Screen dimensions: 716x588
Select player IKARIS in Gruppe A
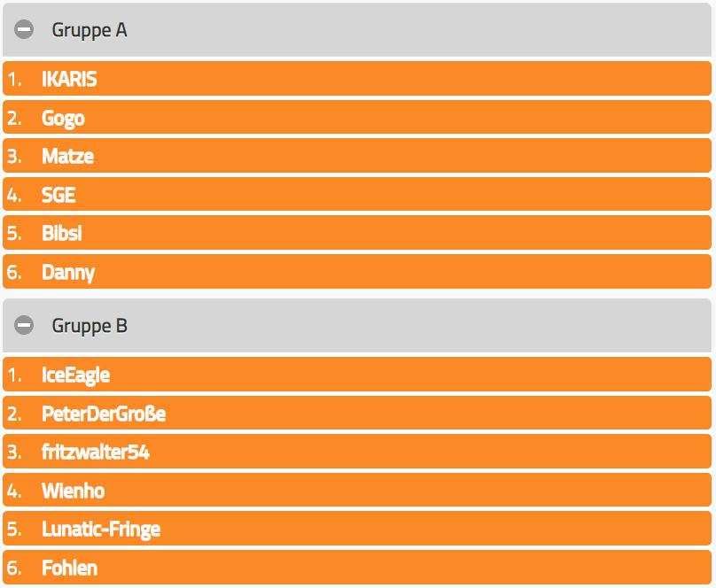pyautogui.click(x=69, y=80)
